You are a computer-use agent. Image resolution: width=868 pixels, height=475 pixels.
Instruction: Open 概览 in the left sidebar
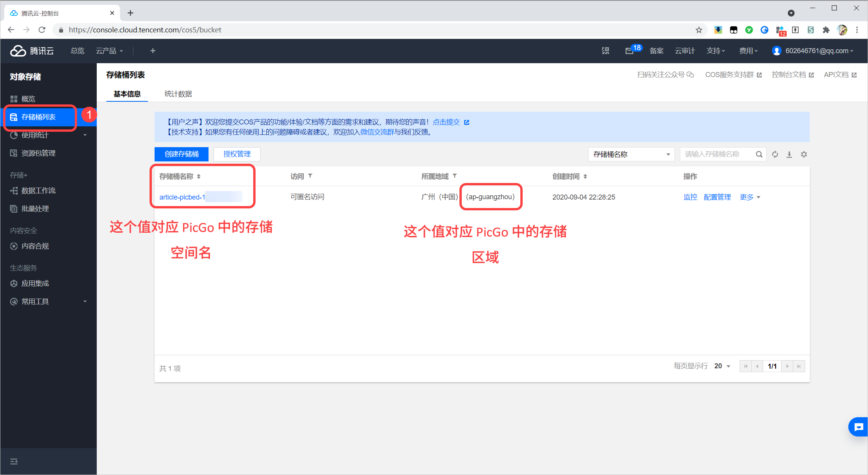pos(28,99)
